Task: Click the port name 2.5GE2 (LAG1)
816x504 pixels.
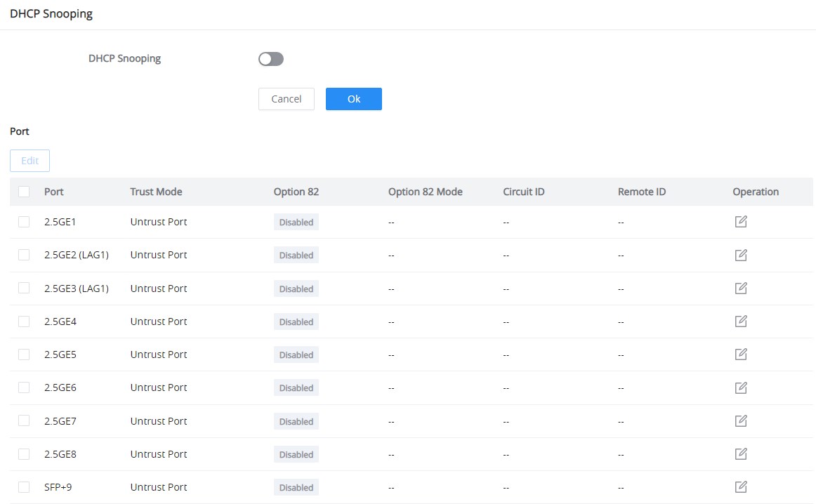Action: (x=77, y=255)
